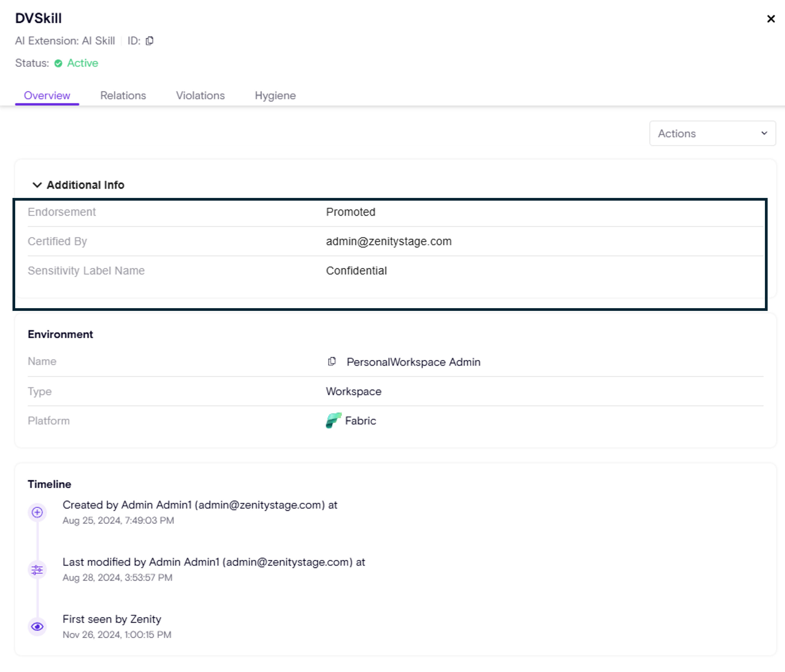Viewport: 785px width, 672px height.
Task: Go to the Hygiene tab
Action: (x=275, y=96)
